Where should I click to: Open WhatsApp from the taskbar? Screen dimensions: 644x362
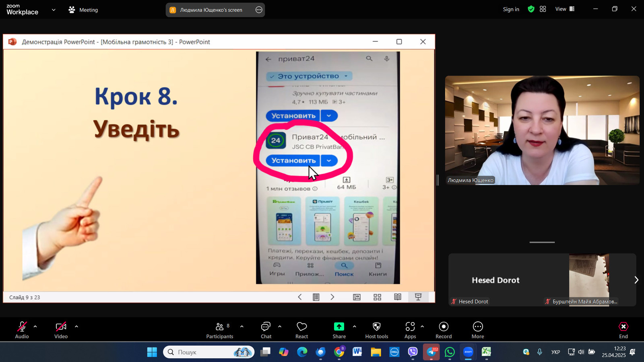coord(450,352)
